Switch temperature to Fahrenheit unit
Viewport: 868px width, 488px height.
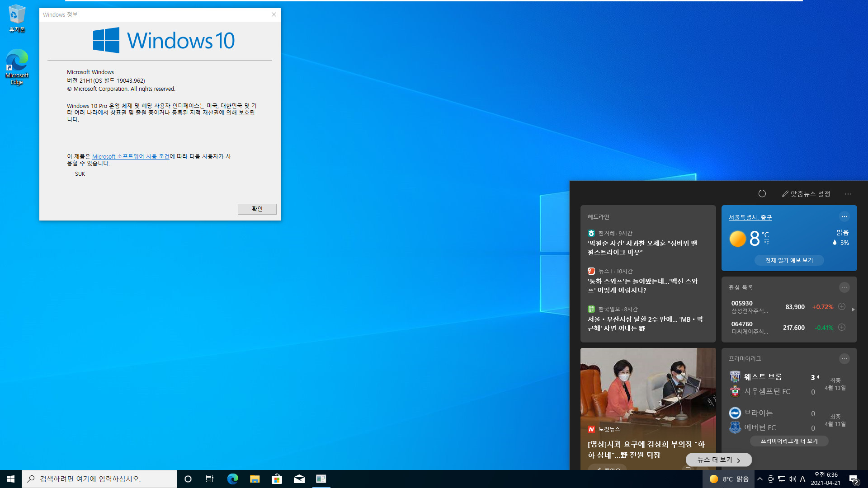pos(766,244)
